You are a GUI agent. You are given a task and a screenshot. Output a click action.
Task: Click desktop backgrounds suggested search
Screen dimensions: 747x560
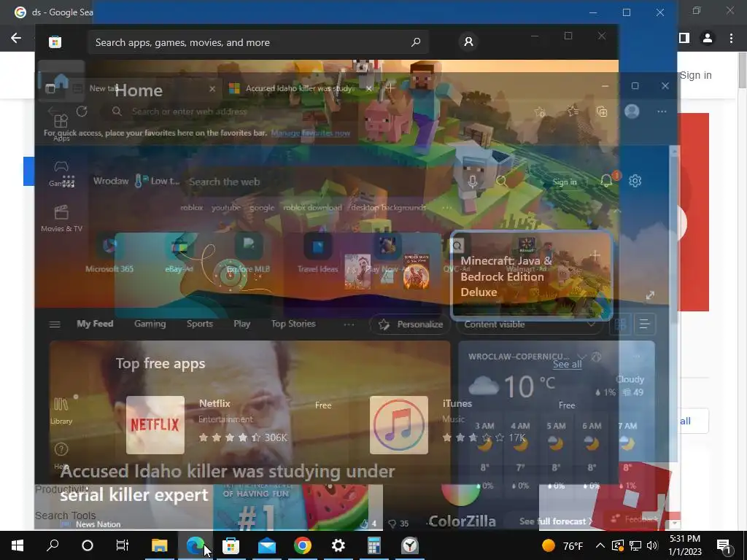[388, 208]
